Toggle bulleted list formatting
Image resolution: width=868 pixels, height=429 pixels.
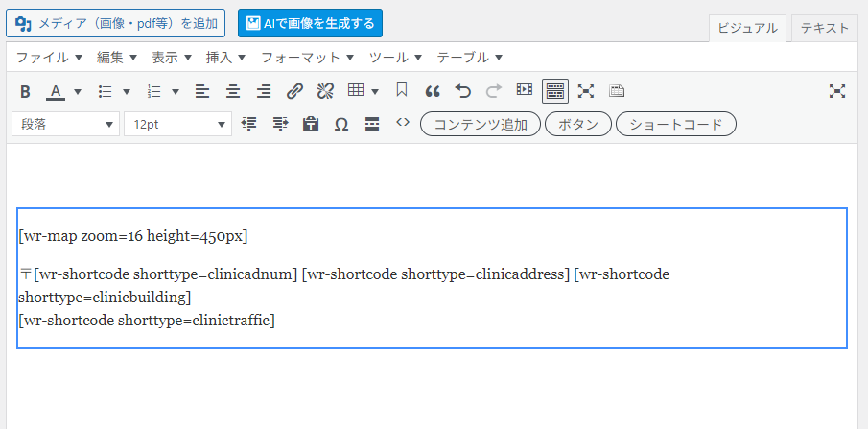tap(106, 91)
